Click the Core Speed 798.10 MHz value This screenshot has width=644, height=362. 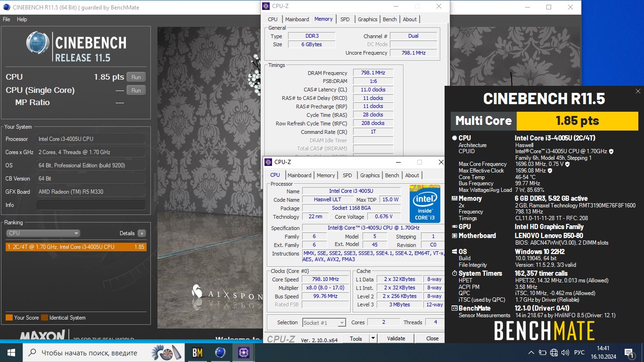(325, 280)
